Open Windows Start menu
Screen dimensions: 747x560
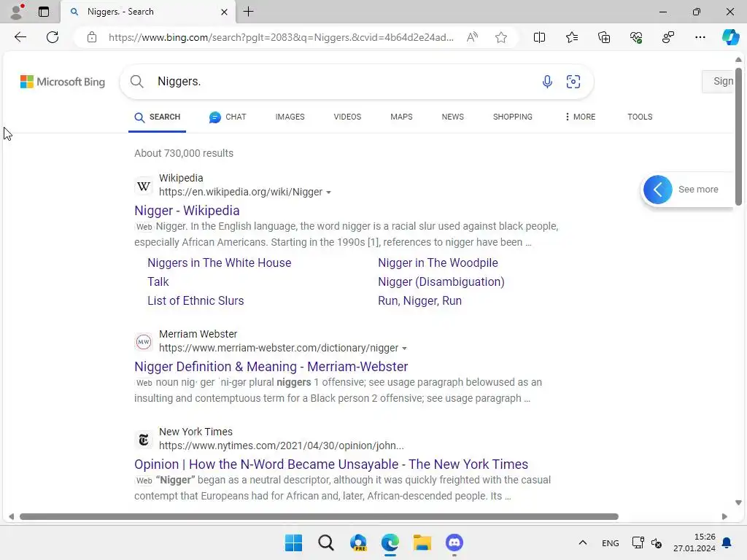(293, 542)
